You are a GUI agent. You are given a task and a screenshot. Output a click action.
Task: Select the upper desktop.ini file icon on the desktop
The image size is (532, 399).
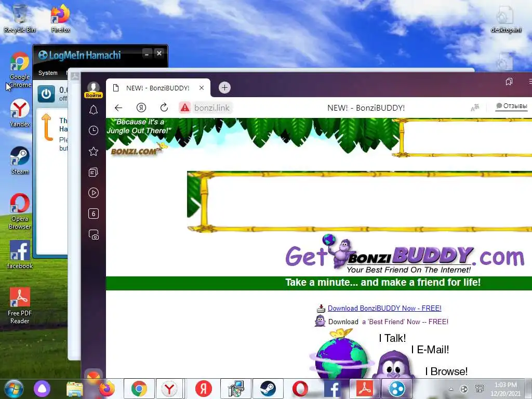(506, 19)
